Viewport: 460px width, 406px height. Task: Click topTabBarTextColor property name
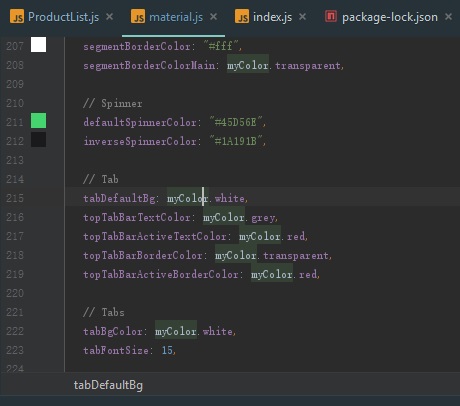pyautogui.click(x=137, y=217)
